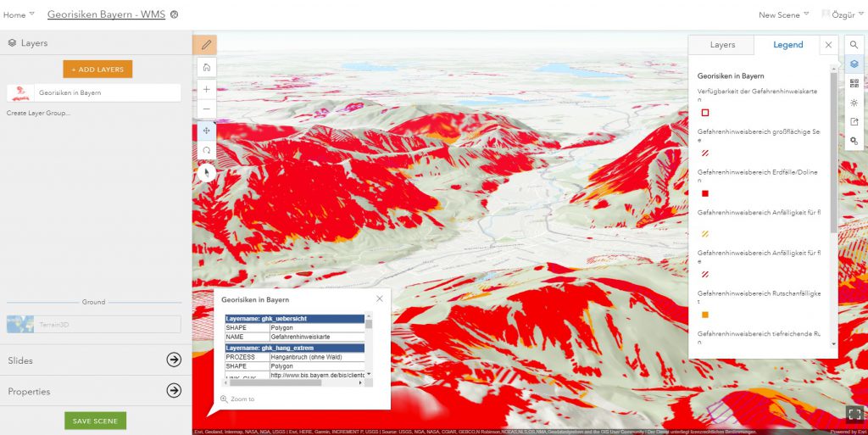Click the yellow hatched legend swatch
868x435 pixels.
click(x=705, y=234)
